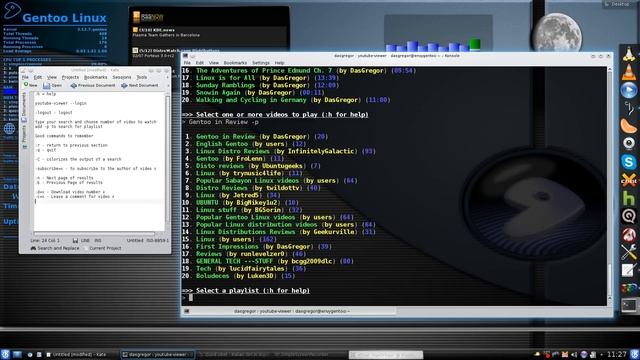The width and height of the screenshot is (640, 360).
Task: Click the 11:27 clock in system tray
Action: pyautogui.click(x=616, y=354)
